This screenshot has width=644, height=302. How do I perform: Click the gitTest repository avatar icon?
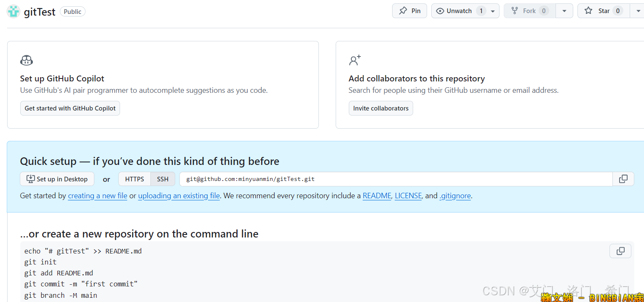13,11
